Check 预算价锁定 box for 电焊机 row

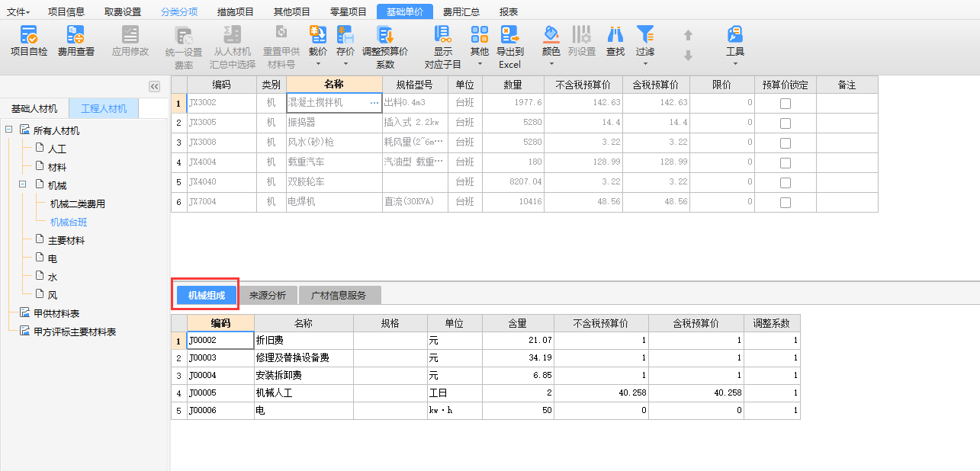[x=785, y=202]
